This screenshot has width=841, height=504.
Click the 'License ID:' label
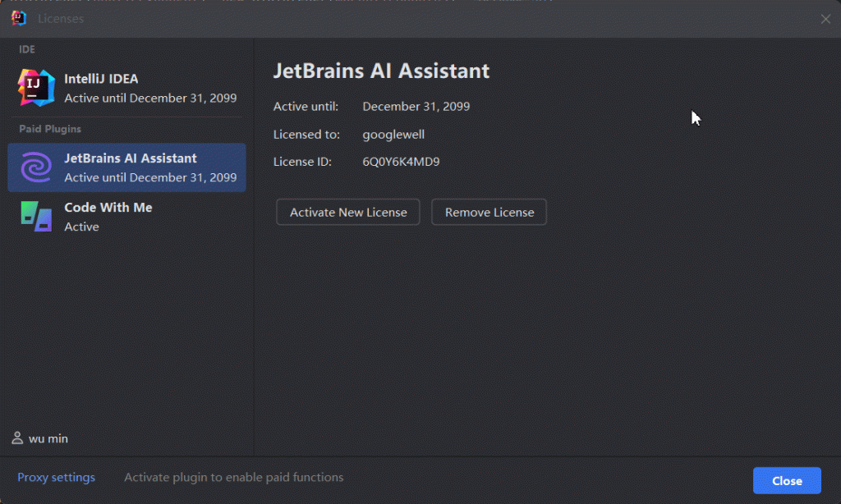pyautogui.click(x=302, y=162)
